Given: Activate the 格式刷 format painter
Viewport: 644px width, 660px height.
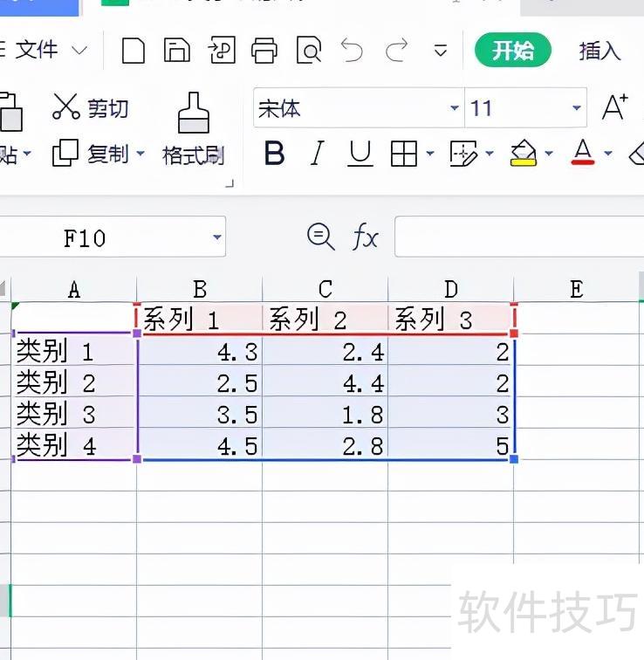Looking at the screenshot, I should pyautogui.click(x=194, y=129).
